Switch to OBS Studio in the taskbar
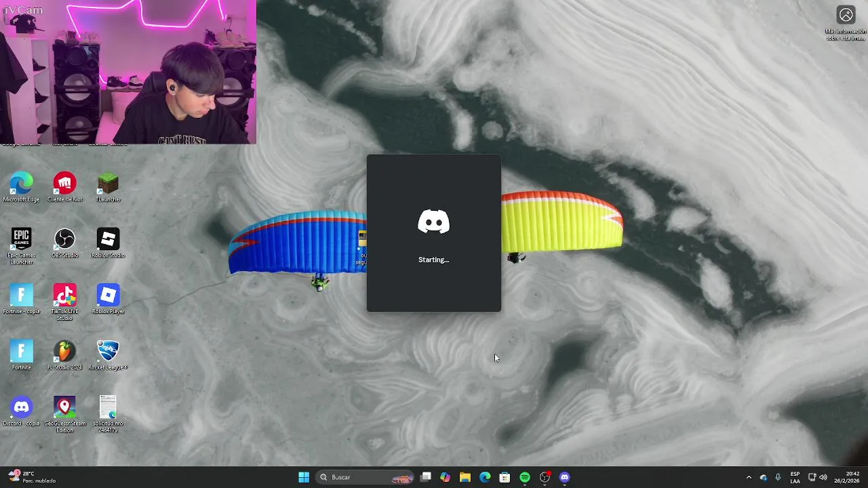Viewport: 868px width, 488px height. click(x=545, y=477)
